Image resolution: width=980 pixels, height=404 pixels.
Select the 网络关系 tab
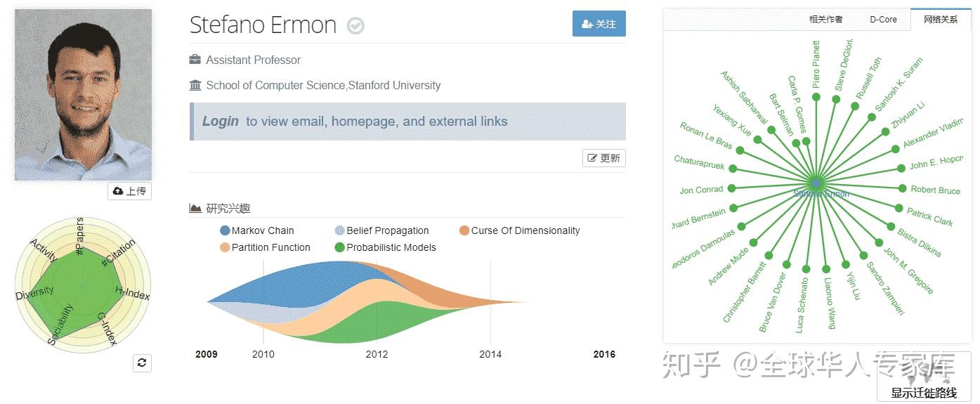941,20
